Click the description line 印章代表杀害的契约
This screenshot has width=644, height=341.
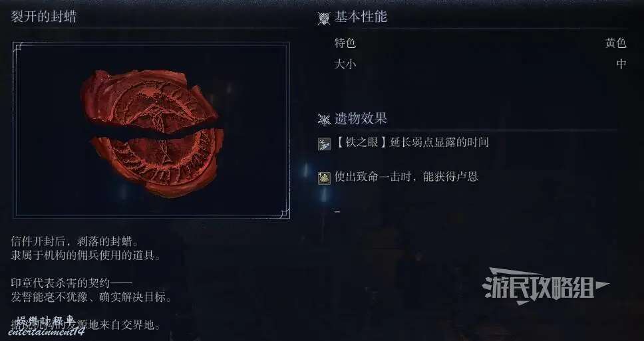(x=71, y=283)
